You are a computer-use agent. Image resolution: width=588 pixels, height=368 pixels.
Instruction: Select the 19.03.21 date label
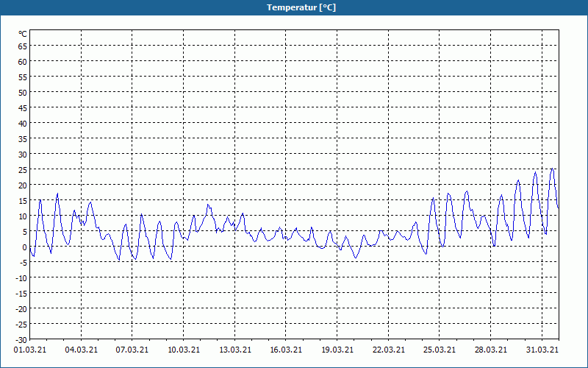(x=337, y=350)
